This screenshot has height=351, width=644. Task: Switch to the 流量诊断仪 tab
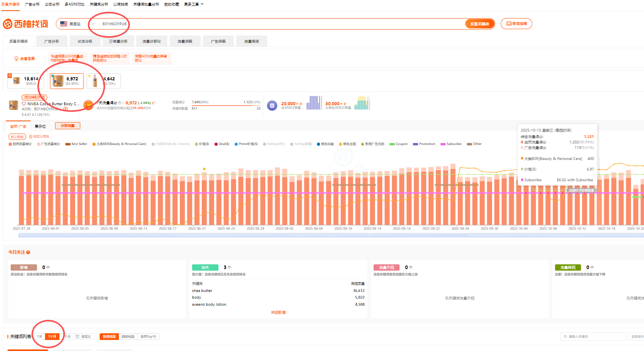point(152,41)
